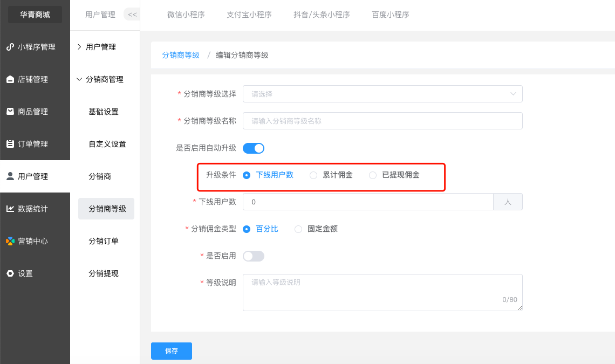Select the 累计佣金 radio option
Screen dimensions: 615x364
click(313, 175)
